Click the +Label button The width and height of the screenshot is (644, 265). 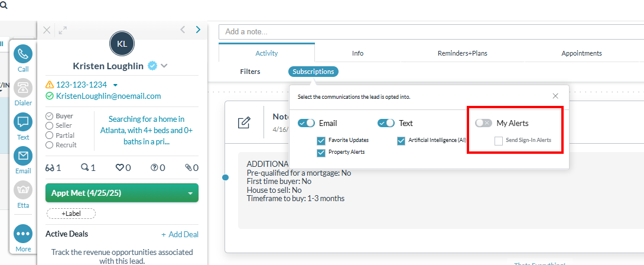pos(71,214)
